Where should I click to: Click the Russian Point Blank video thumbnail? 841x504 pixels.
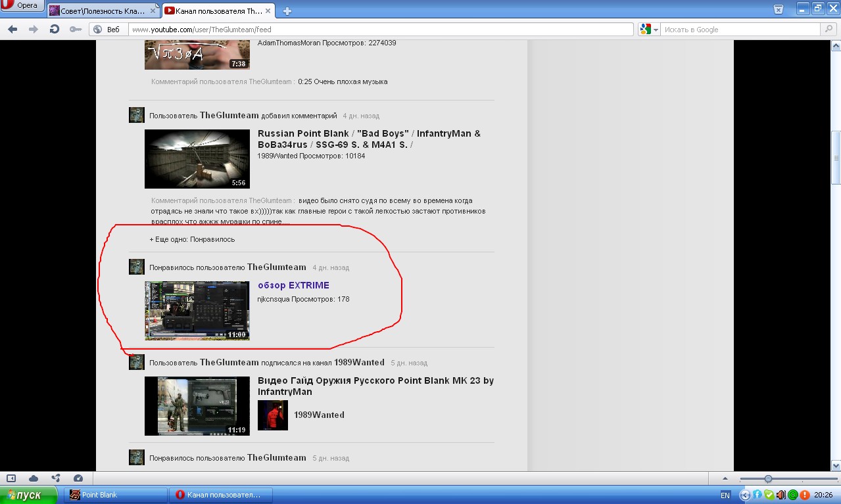point(197,158)
